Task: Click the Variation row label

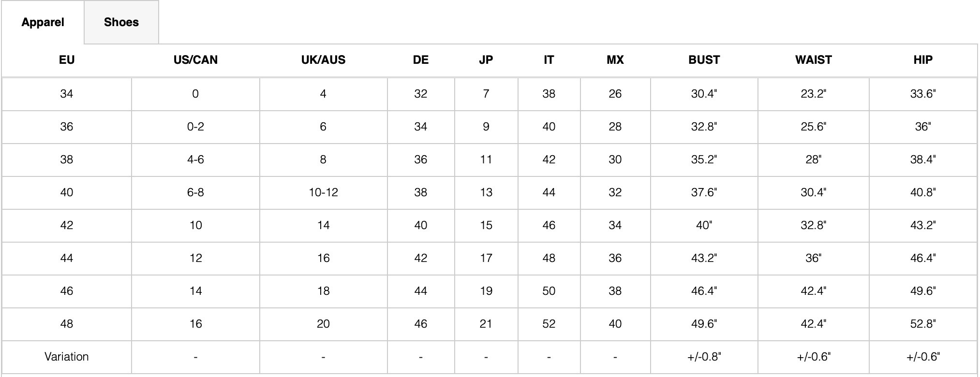Action: pos(67,357)
